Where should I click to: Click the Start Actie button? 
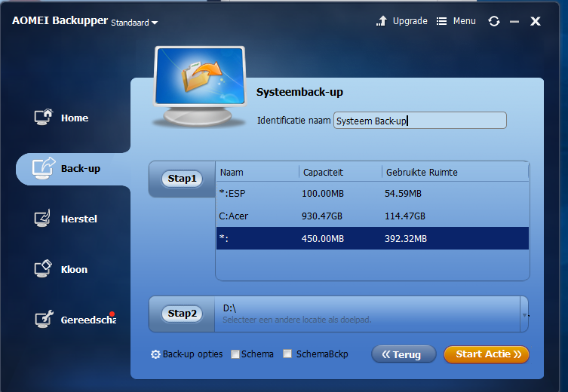pyautogui.click(x=487, y=354)
